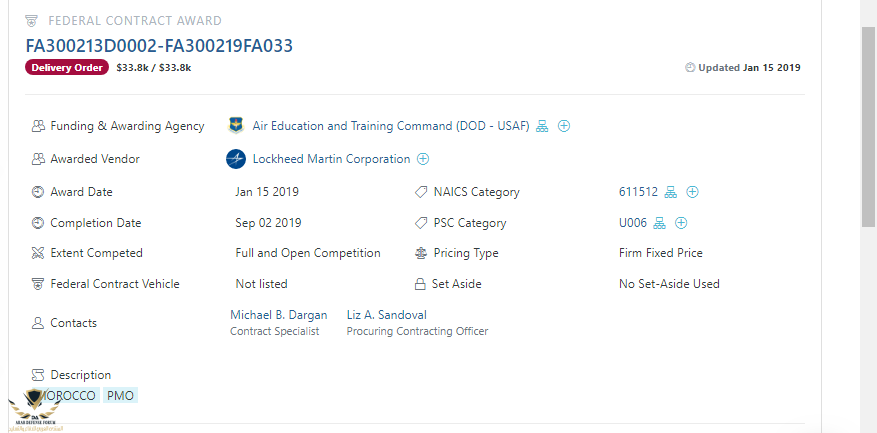Viewport: 877px width, 433px height.
Task: Click the vertical page scrollbar
Action: pos(868,130)
